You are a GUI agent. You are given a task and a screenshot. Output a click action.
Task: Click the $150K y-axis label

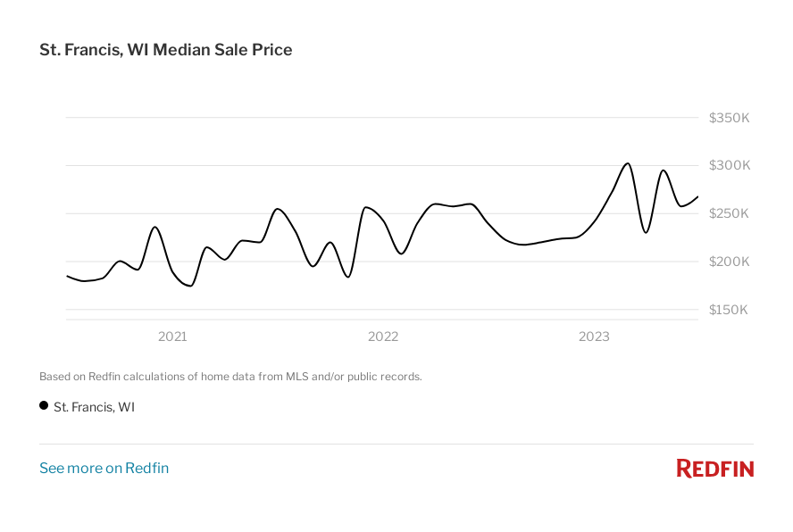click(x=729, y=310)
